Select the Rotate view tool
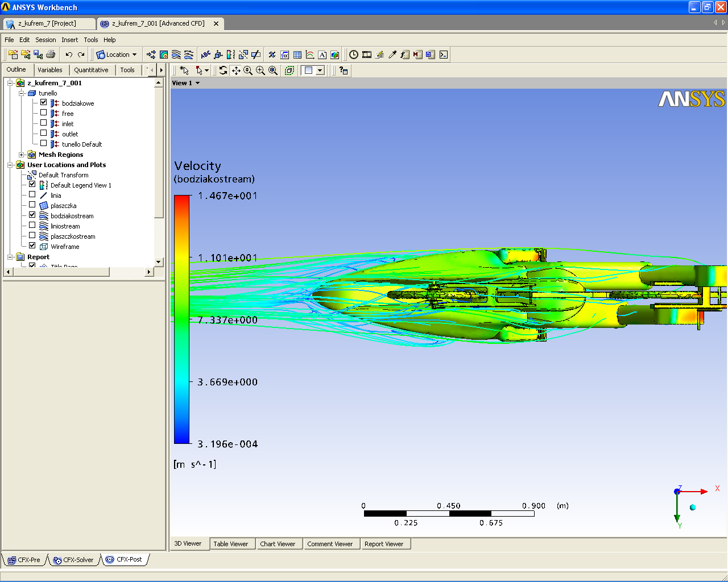Viewport: 728px width, 582px height. coord(223,70)
